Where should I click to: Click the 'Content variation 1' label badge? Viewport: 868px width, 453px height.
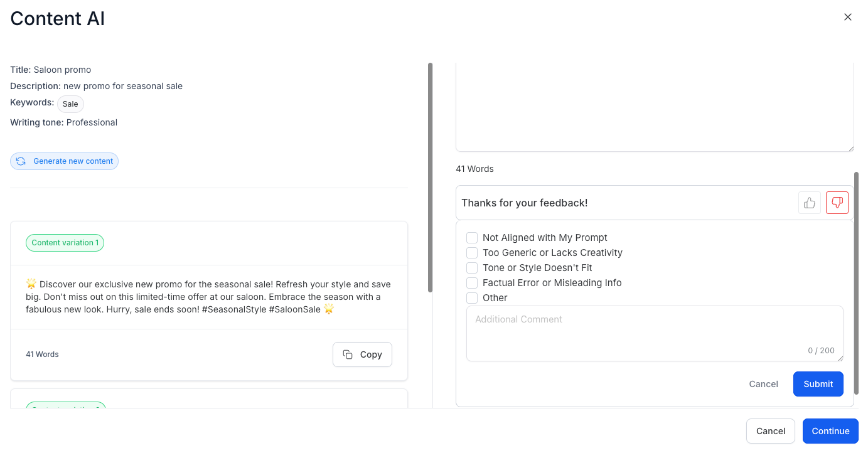pos(65,243)
